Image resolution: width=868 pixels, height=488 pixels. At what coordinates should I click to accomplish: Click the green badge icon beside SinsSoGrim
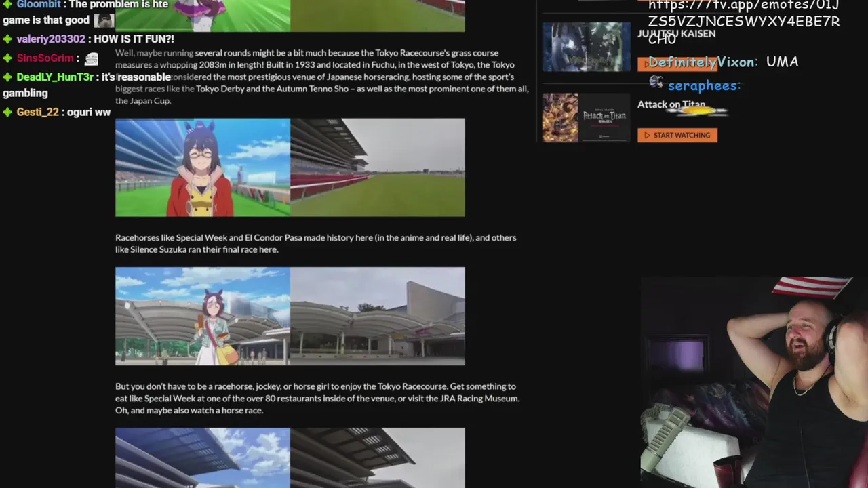(x=7, y=58)
